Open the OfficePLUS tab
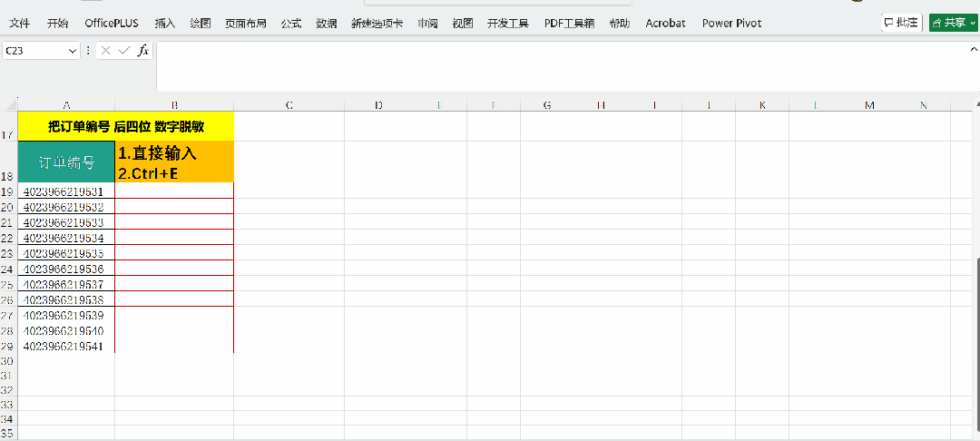The width and height of the screenshot is (980, 441). (112, 23)
